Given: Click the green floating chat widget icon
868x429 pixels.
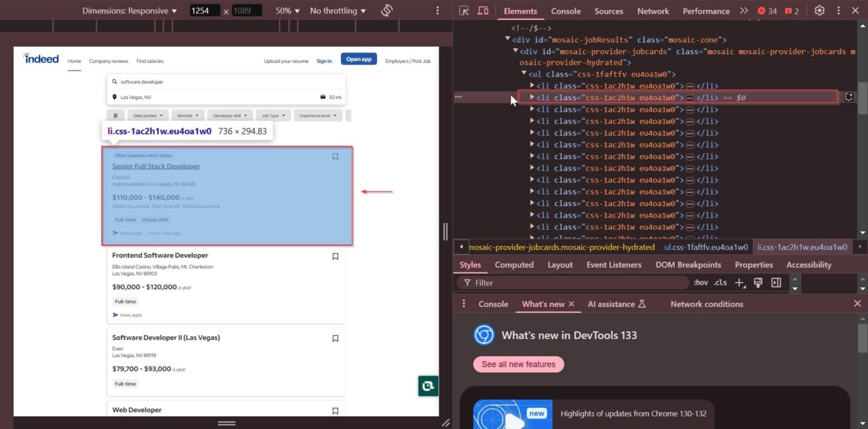Looking at the screenshot, I should (x=428, y=386).
